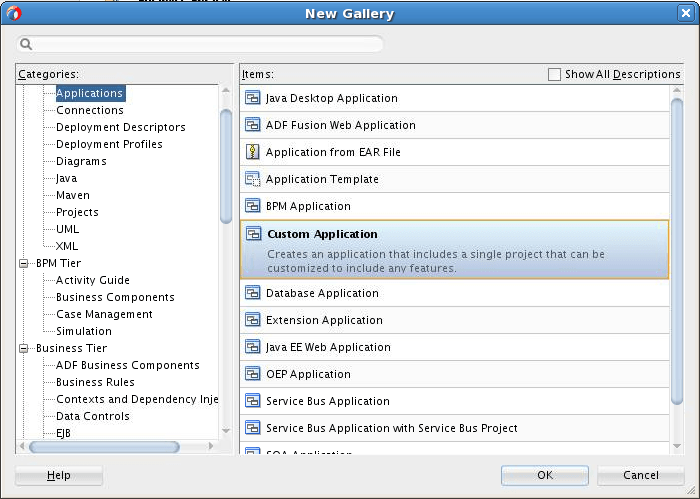This screenshot has height=499, width=700.
Task: Click the JDeveloper logo in title bar
Action: pyautogui.click(x=14, y=13)
